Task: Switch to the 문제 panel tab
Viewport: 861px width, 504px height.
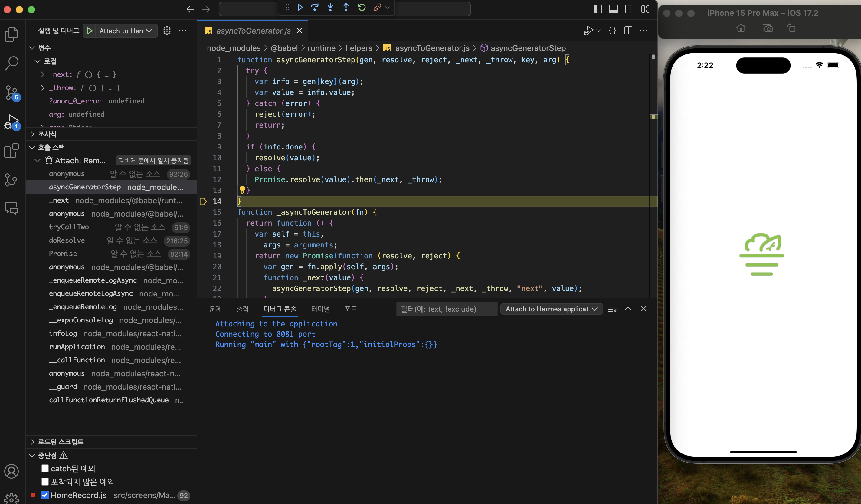Action: tap(215, 309)
